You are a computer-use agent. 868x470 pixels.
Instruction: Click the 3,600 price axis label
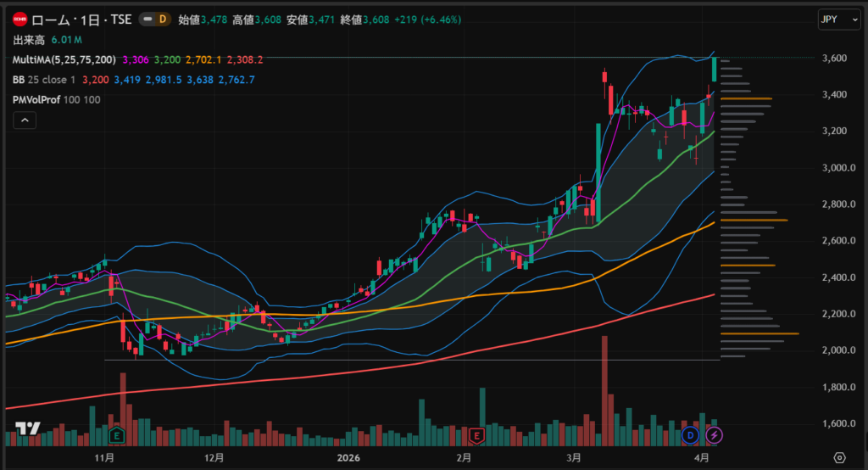[x=836, y=59]
